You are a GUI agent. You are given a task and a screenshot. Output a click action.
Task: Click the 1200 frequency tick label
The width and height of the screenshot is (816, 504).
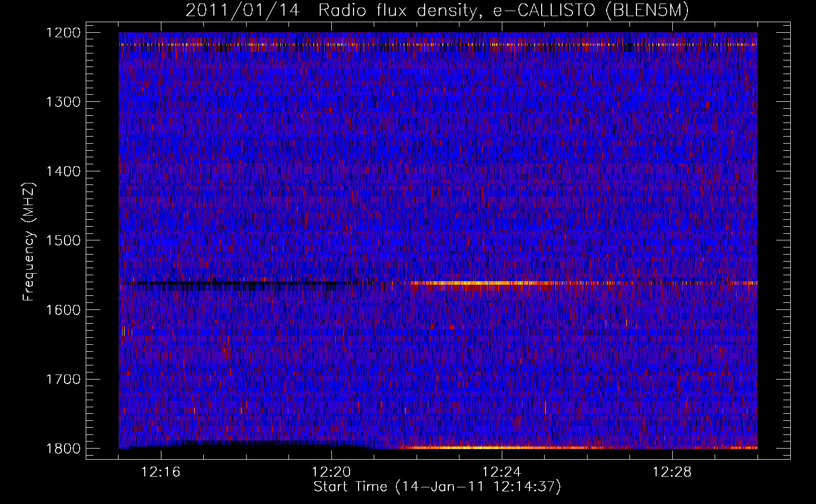[63, 33]
